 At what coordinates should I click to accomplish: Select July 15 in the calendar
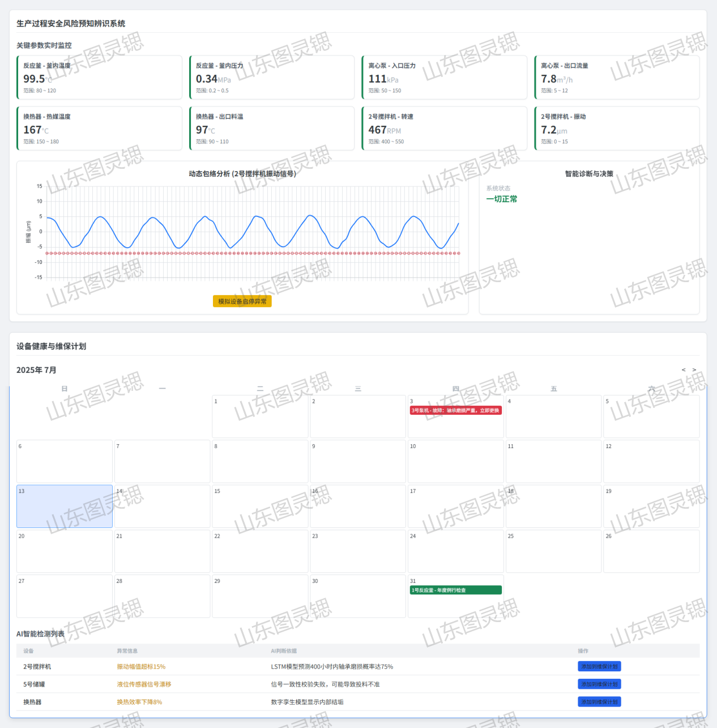click(260, 506)
